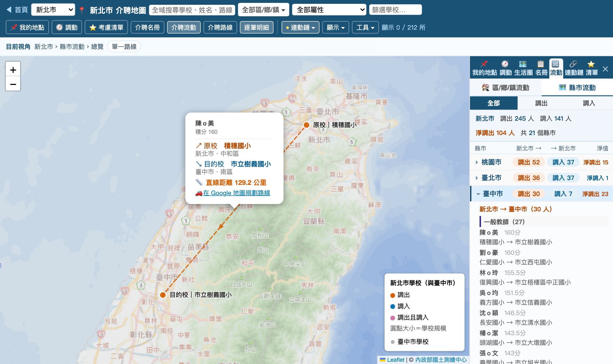Image resolution: width=613 pixels, height=364 pixels.
Task: Toggle 介聘路線 view
Action: click(220, 27)
